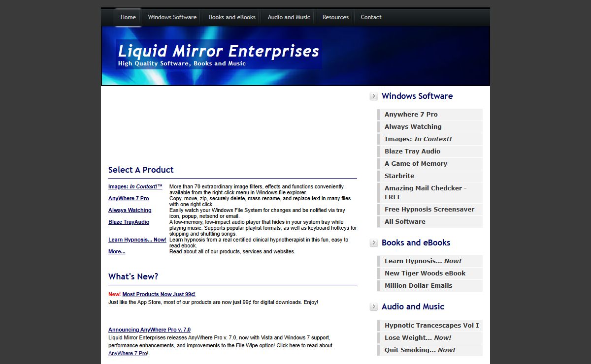Click the Liquid Mirror Enterprises banner title
Viewport: 591px width, 364px height.
tap(219, 51)
